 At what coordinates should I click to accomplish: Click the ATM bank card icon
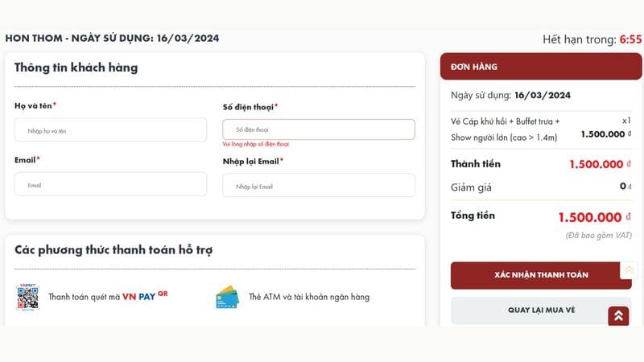(227, 297)
